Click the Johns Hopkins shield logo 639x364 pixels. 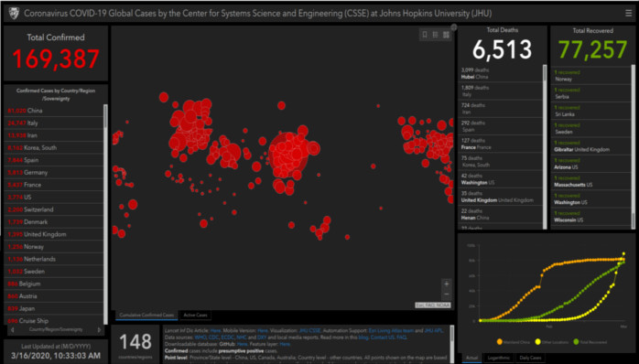click(14, 14)
